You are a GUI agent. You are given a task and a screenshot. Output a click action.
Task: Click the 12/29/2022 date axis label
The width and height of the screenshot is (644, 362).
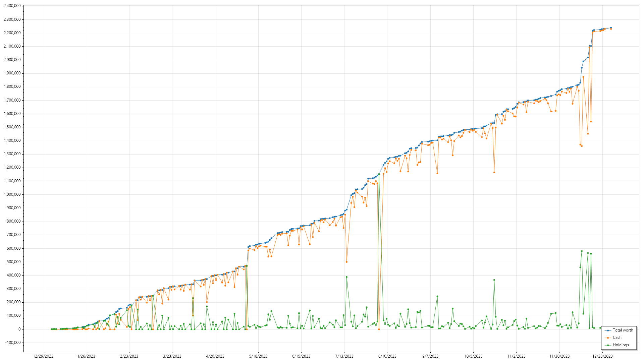[43, 356]
